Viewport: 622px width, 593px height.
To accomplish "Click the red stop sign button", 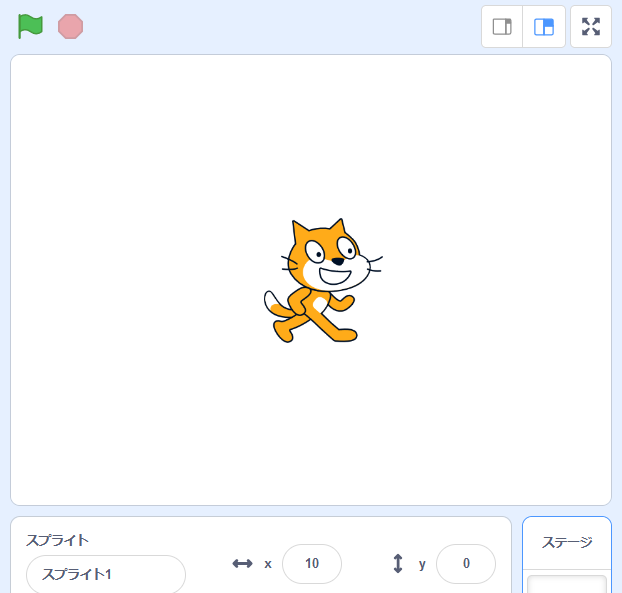I will click(x=71, y=27).
